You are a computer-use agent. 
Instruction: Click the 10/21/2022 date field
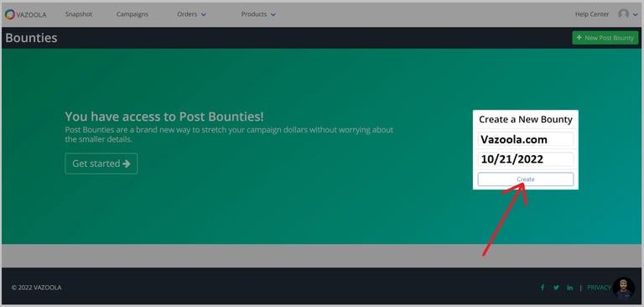click(x=525, y=159)
